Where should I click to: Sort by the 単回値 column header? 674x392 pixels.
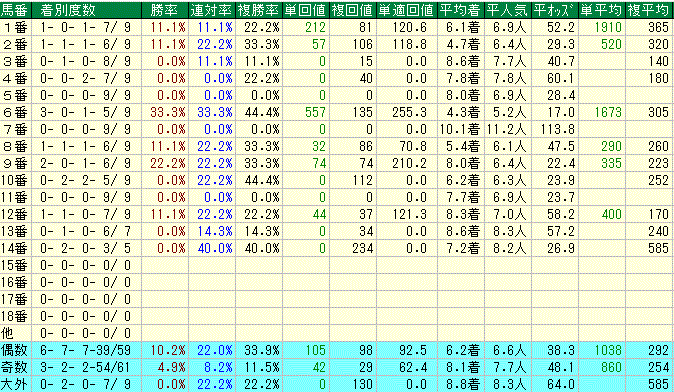(x=306, y=10)
